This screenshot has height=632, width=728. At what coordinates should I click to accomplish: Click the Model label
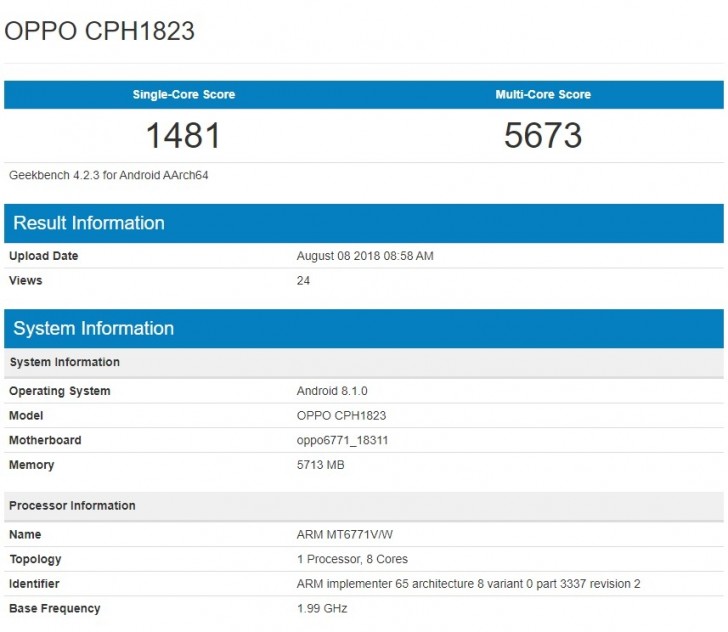[x=26, y=416]
